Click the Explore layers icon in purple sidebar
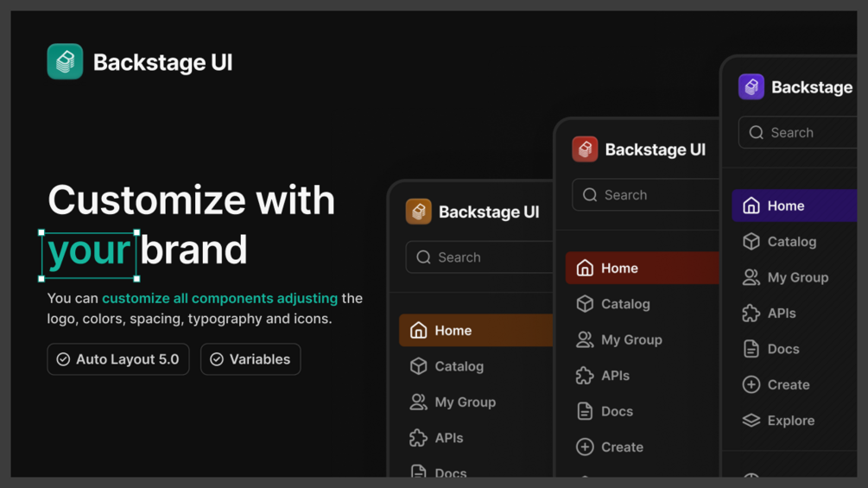 751,421
